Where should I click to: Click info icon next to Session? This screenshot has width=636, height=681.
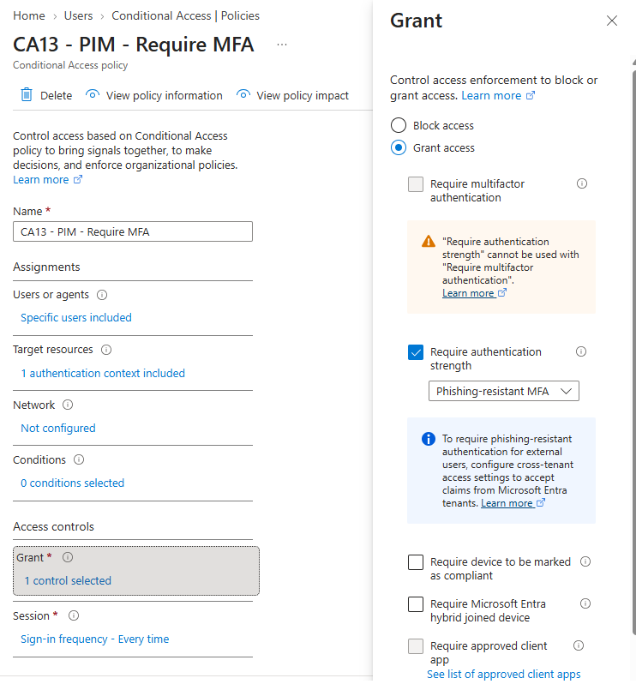pos(74,616)
